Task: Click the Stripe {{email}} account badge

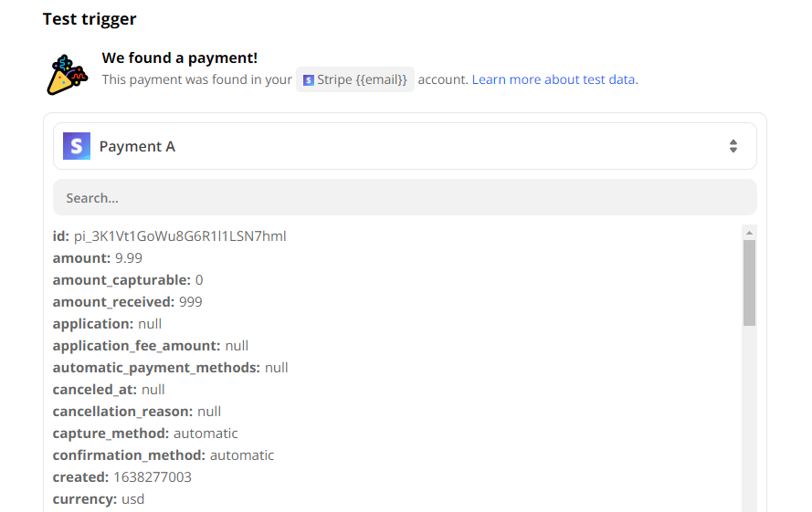Action: pyautogui.click(x=355, y=79)
